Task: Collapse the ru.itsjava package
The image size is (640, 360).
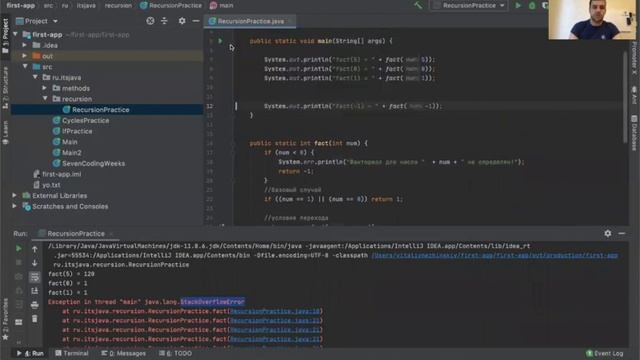Action: click(35, 77)
